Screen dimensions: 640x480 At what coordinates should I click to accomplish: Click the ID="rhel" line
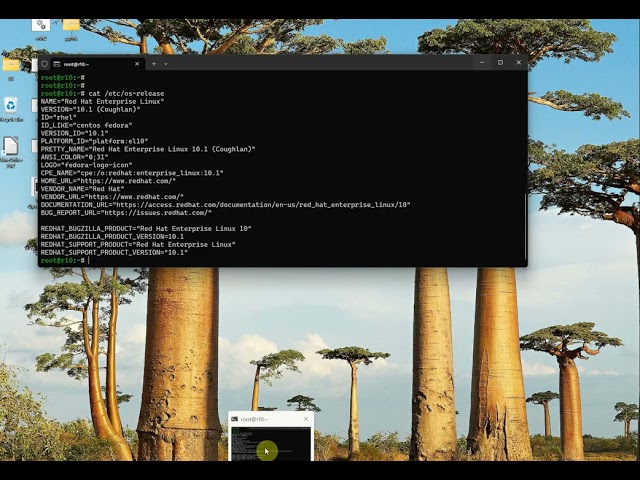[x=58, y=117]
